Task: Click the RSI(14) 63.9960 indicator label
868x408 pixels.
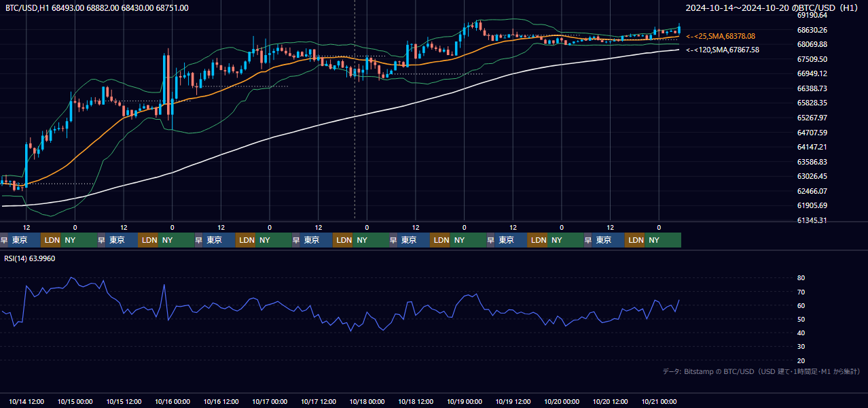Action: [30, 258]
